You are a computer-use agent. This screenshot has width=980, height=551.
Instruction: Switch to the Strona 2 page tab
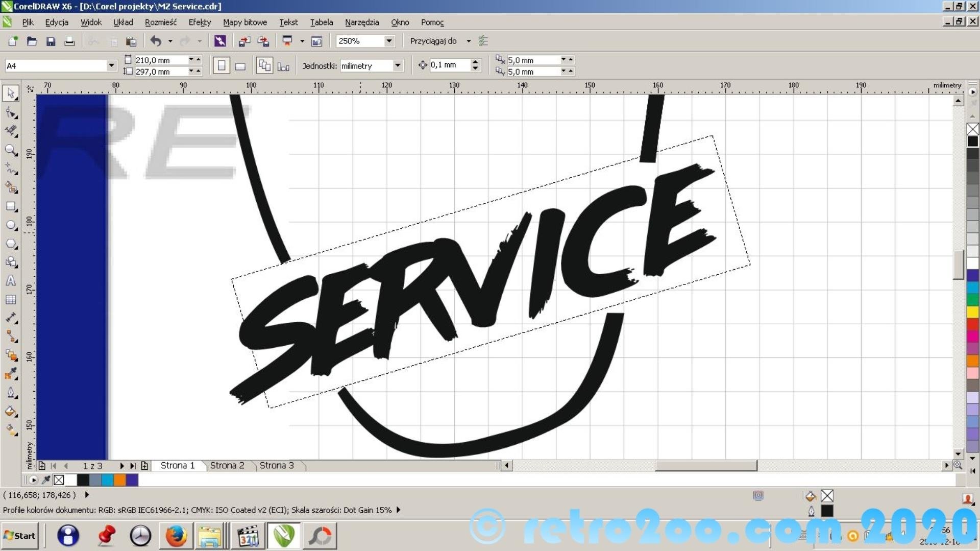pos(227,465)
